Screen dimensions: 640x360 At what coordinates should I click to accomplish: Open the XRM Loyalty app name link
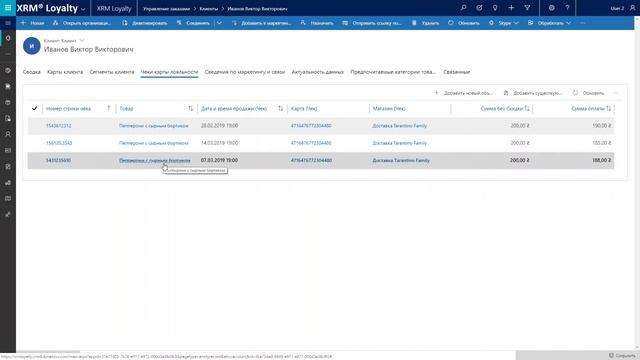click(x=114, y=9)
